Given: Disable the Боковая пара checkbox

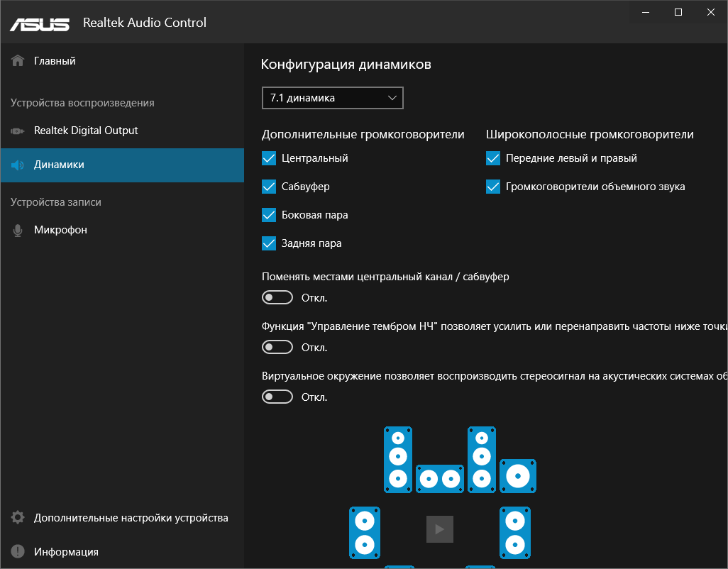Looking at the screenshot, I should point(269,215).
